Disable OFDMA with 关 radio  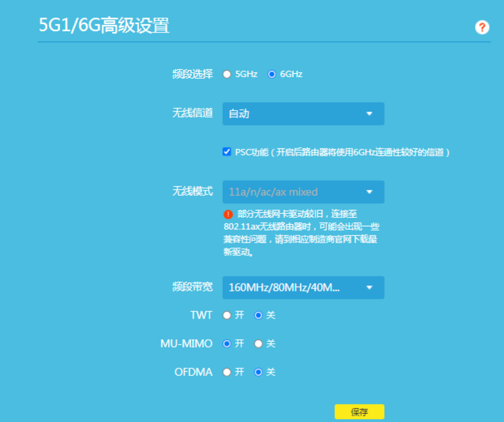[x=259, y=372]
